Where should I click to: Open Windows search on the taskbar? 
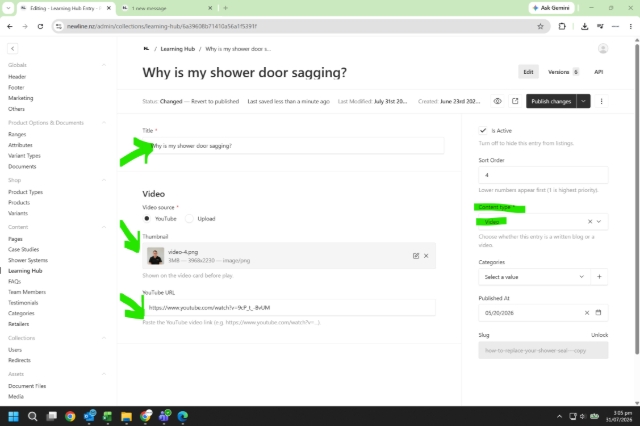coord(32,416)
